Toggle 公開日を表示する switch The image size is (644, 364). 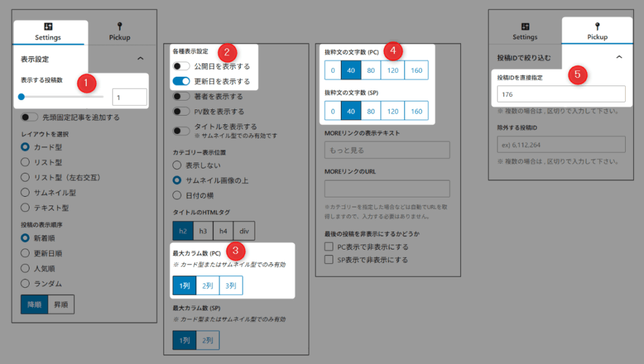(x=181, y=66)
